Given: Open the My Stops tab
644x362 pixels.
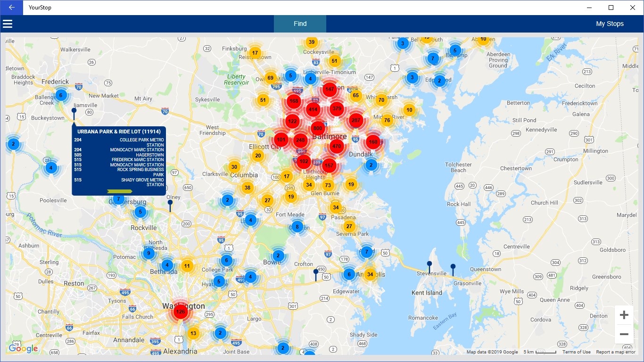Looking at the screenshot, I should point(610,24).
